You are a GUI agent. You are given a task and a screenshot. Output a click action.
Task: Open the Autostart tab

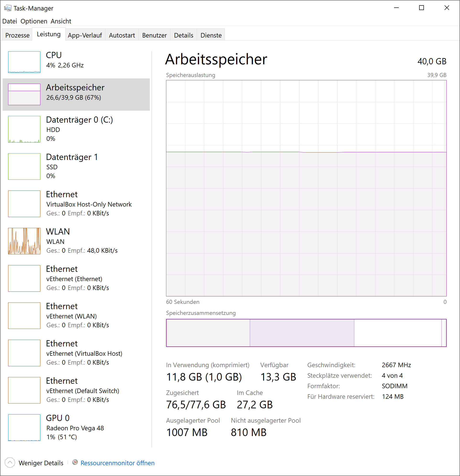[122, 35]
